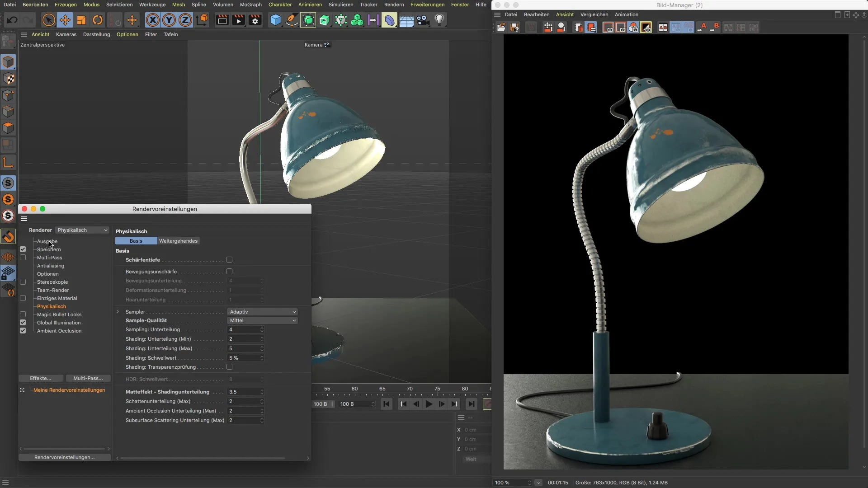Open render settings clapperboard gear icon

[255, 20]
